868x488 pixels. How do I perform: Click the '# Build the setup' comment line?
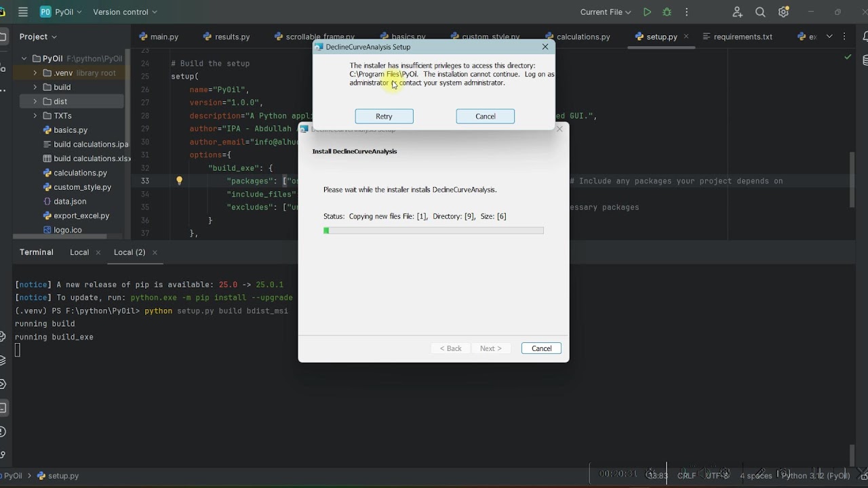pyautogui.click(x=210, y=64)
